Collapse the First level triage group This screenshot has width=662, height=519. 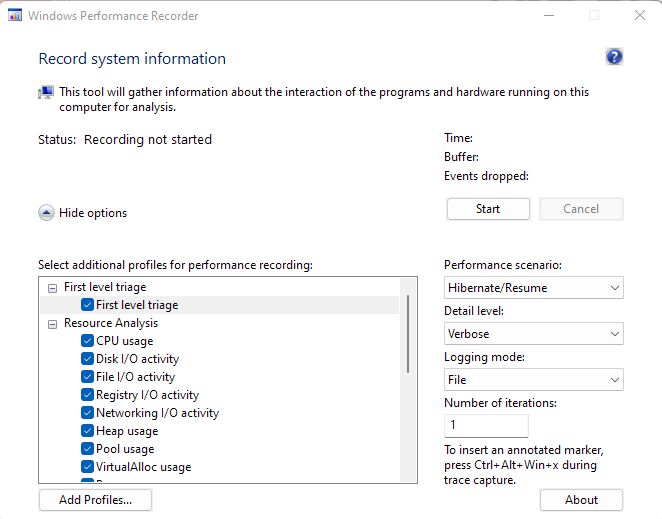[x=52, y=288]
